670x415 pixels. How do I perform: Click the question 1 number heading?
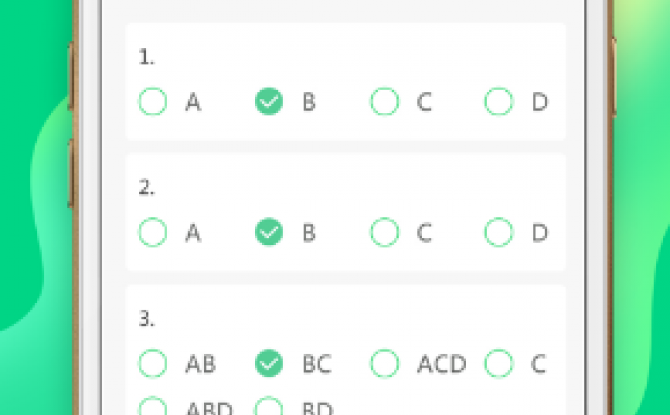(147, 57)
